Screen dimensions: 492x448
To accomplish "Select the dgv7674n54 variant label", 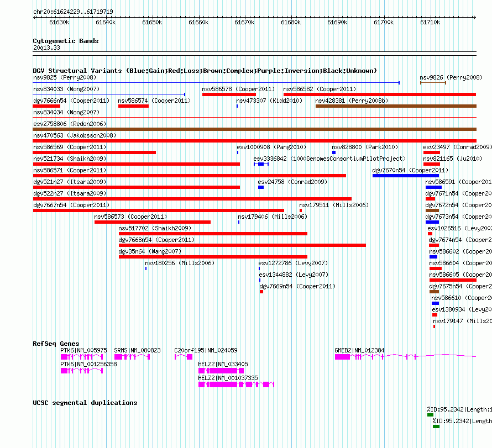I will coord(460,240).
